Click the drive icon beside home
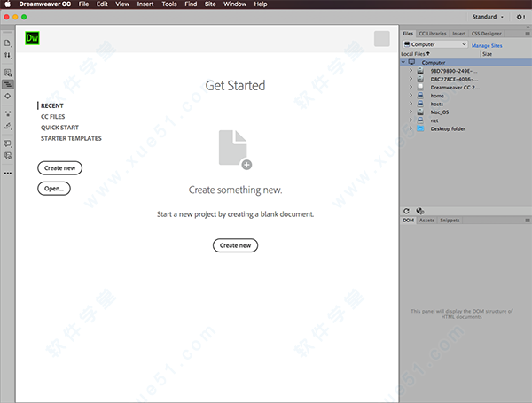This screenshot has width=532, height=403. tap(420, 96)
